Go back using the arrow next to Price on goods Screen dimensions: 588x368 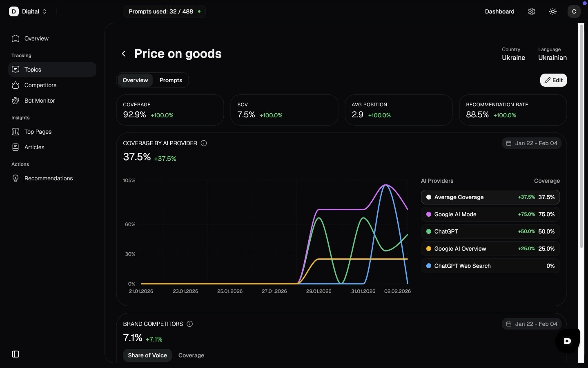123,54
